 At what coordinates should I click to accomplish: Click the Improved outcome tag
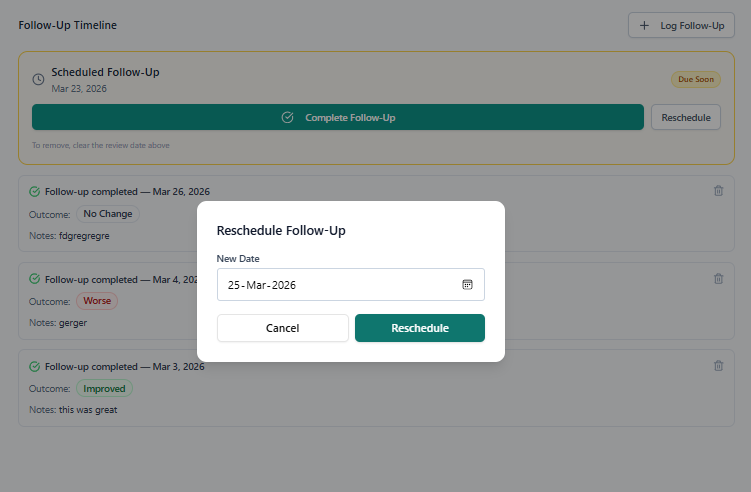pos(104,388)
